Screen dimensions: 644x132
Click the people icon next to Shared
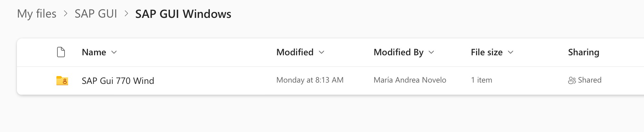[572, 80]
